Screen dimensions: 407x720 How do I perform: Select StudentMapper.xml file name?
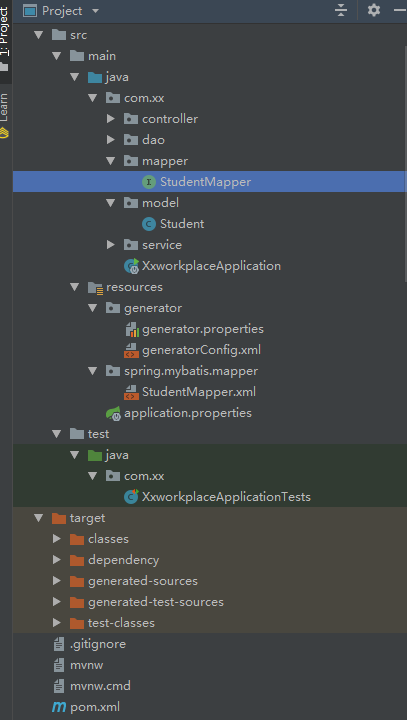[x=199, y=392]
